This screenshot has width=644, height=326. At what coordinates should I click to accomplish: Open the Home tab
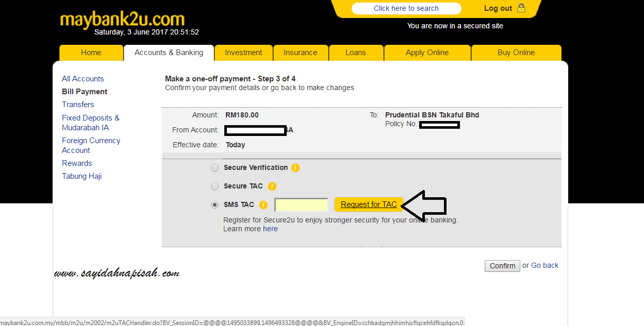pos(91,53)
